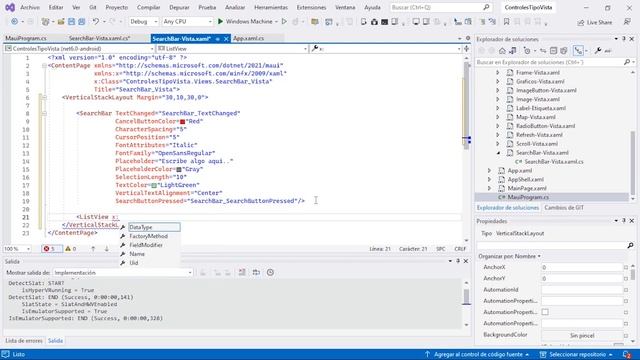Click the search magnifier in Solution Explorer search box
Viewport: 640px width, 360px height.
point(627,62)
